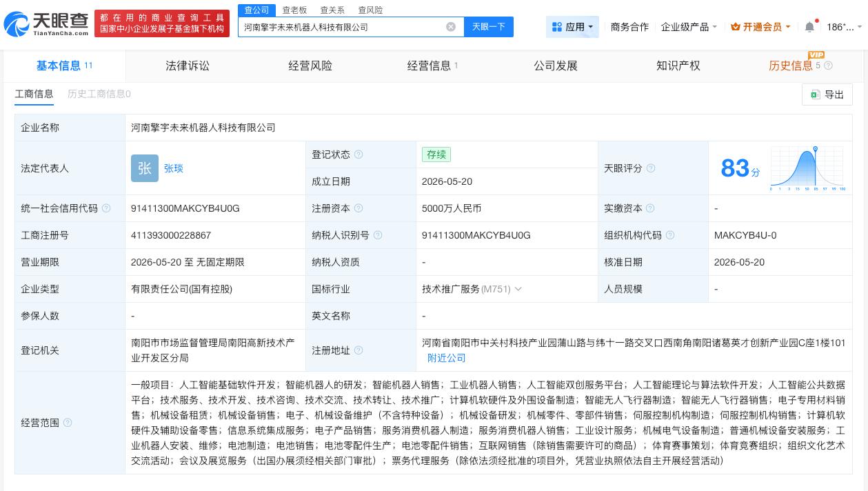Image resolution: width=868 pixels, height=491 pixels.
Task: Click the help icon next to 历史信息 tab
Action: click(829, 66)
